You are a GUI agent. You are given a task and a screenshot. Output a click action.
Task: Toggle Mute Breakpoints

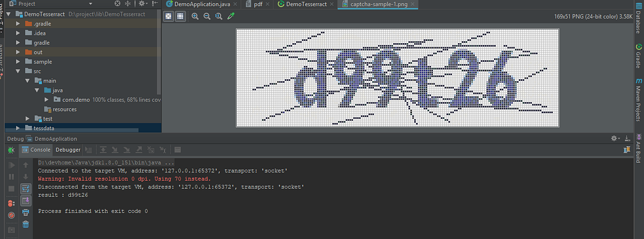(12, 215)
